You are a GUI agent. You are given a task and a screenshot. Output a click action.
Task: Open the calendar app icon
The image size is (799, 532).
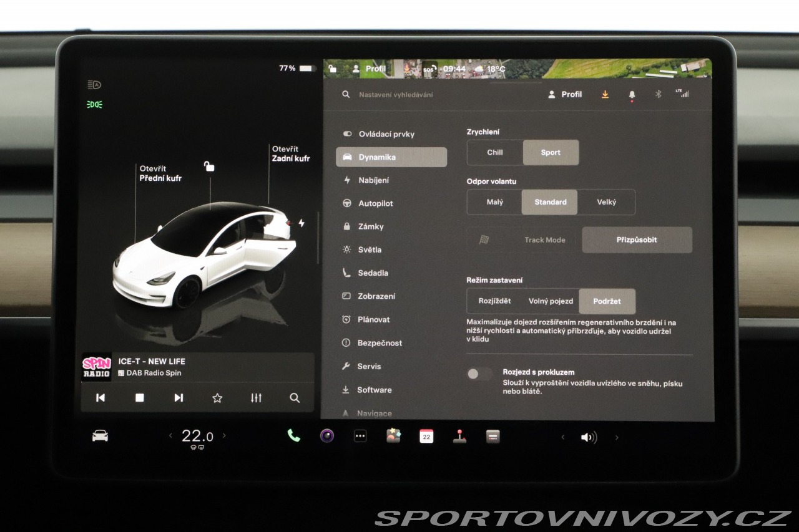426,437
